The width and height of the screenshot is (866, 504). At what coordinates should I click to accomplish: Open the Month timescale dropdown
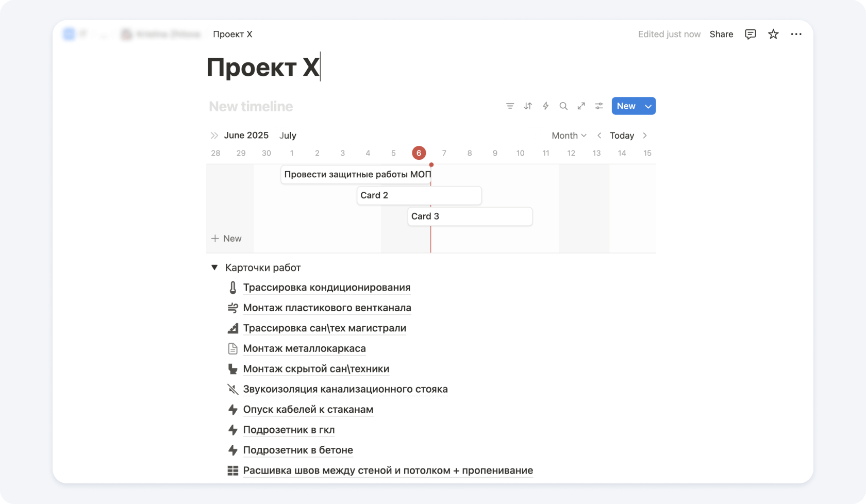(x=569, y=136)
